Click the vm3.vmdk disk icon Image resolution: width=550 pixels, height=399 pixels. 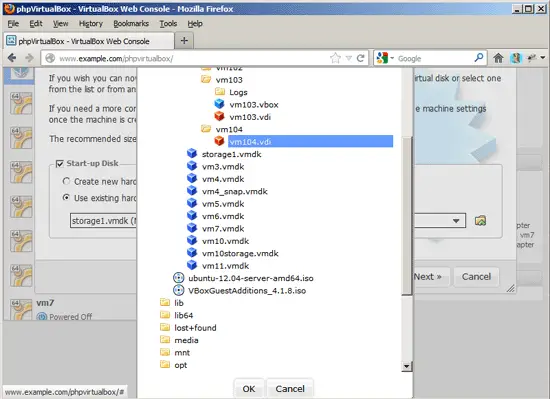pyautogui.click(x=192, y=166)
